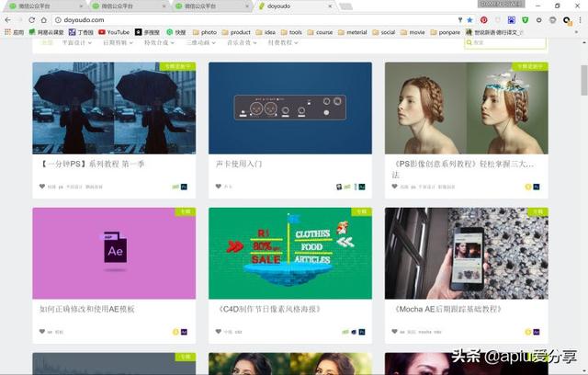Image resolution: width=588 pixels, height=375 pixels.
Task: Go to the browser home page icon
Action: click(x=44, y=20)
